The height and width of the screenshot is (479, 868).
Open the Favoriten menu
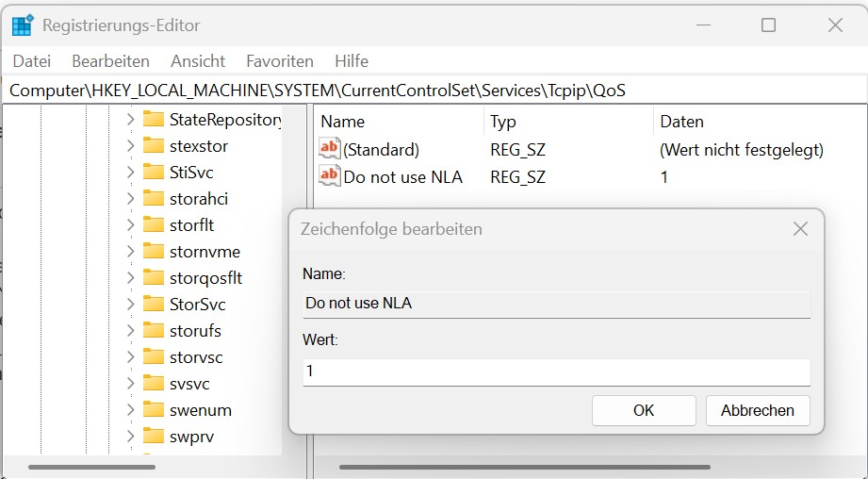pyautogui.click(x=280, y=61)
